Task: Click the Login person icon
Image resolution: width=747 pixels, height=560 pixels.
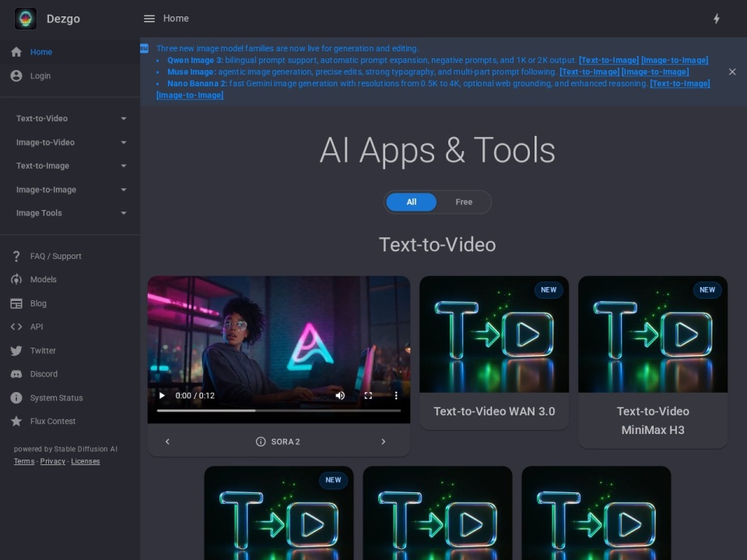Action: [x=16, y=75]
